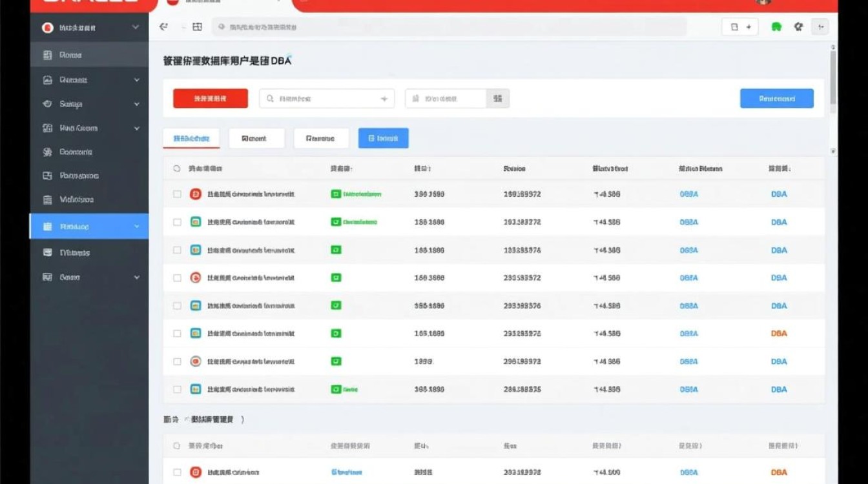Switch to the second white tab above the table
This screenshot has width=868, height=484.
click(x=256, y=137)
